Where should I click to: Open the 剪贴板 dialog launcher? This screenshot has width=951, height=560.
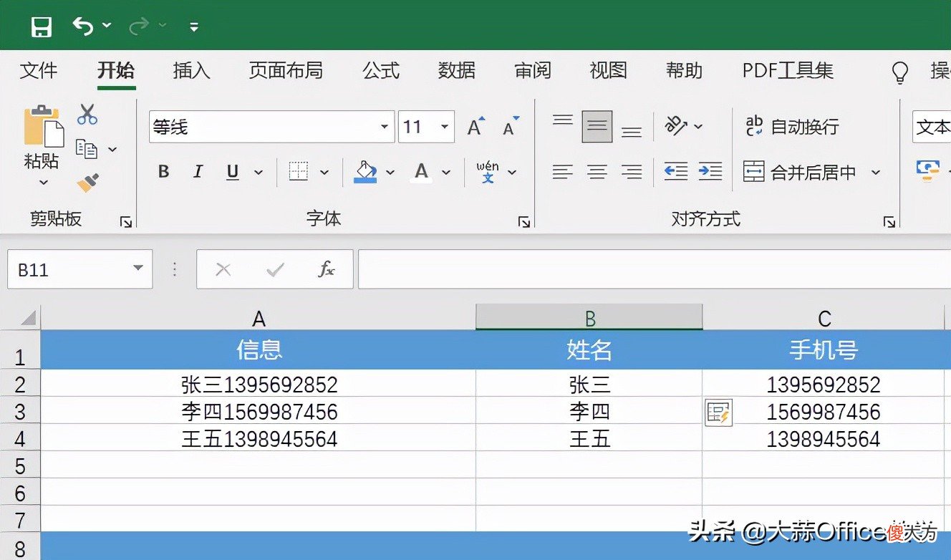[126, 223]
